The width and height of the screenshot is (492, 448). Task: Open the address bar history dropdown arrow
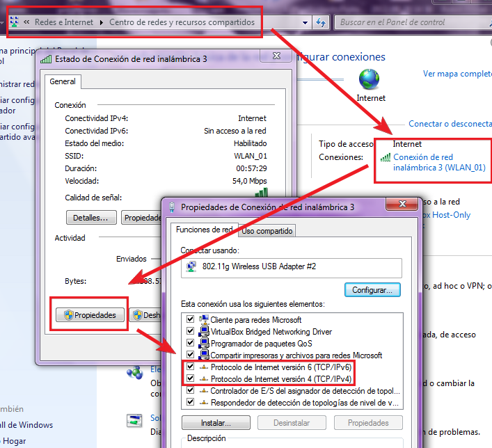tap(305, 22)
